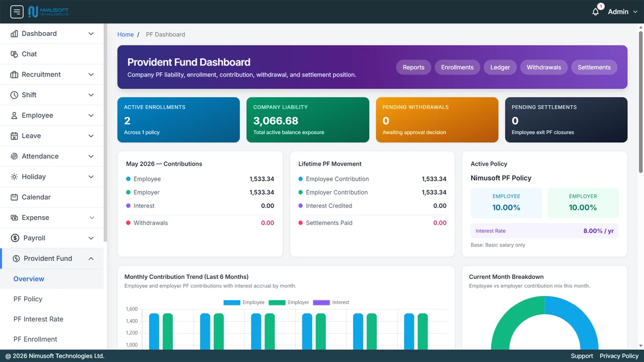This screenshot has height=362, width=644.
Task: Collapse the Provident Fund menu chevron
Action: (91, 258)
